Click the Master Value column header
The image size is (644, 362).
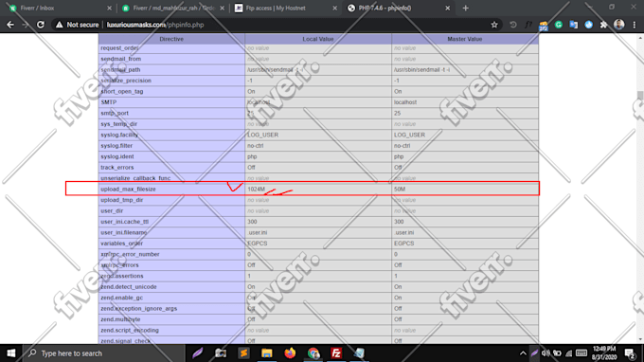(x=464, y=39)
